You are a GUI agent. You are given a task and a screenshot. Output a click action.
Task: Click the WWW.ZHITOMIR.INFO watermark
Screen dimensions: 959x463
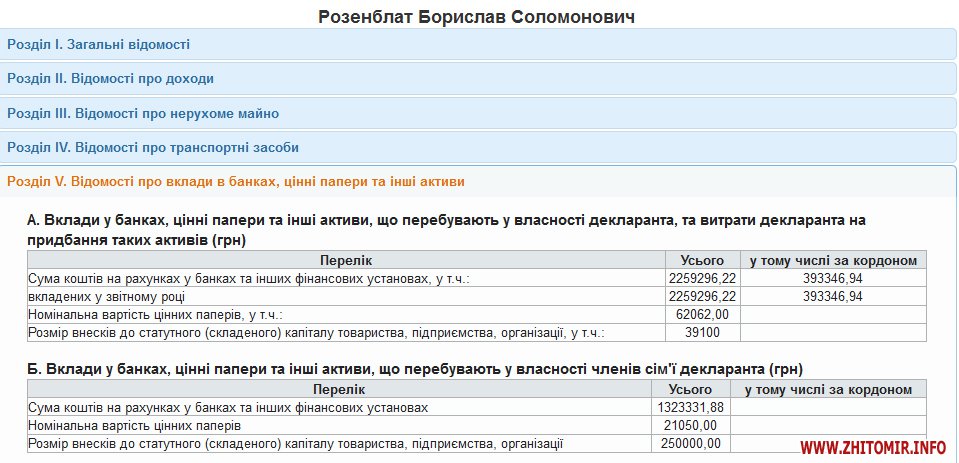(x=873, y=446)
